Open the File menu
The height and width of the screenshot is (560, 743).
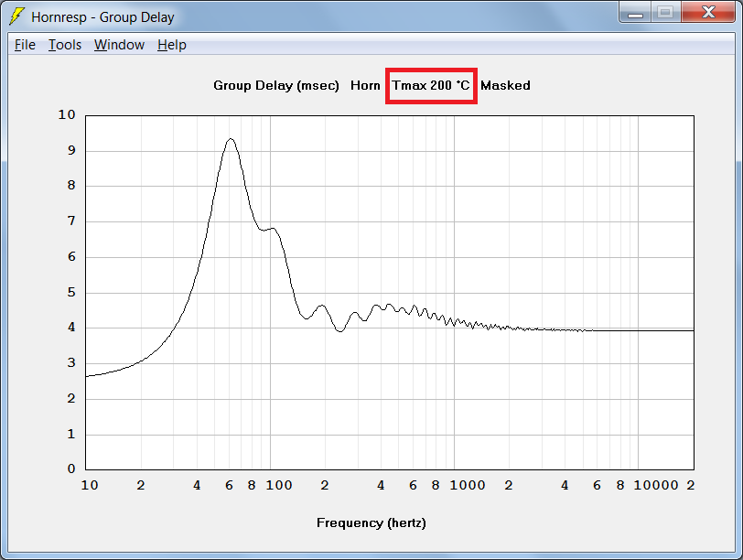[25, 45]
